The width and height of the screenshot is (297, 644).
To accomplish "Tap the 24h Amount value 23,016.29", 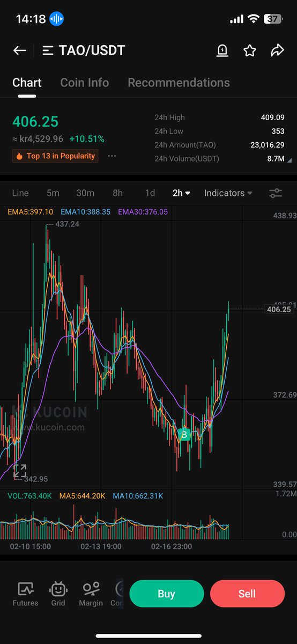I will pos(266,145).
